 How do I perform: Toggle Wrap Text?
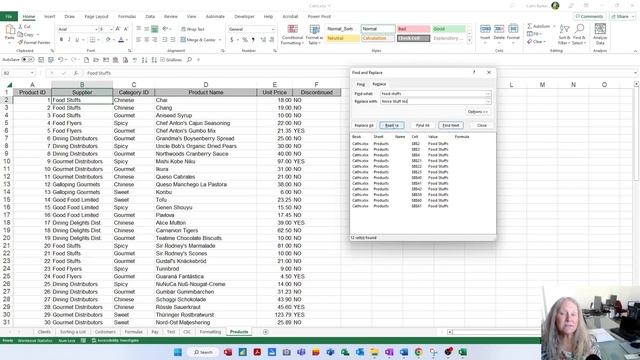193,29
